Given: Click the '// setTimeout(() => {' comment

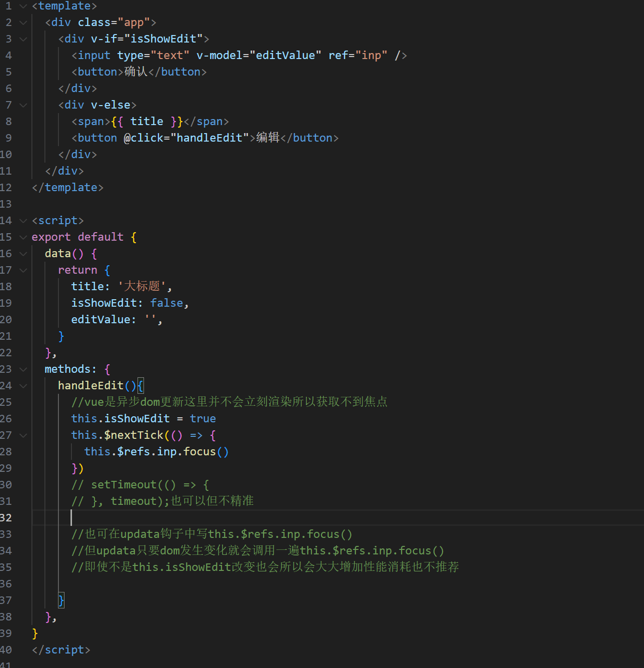Looking at the screenshot, I should pos(140,485).
